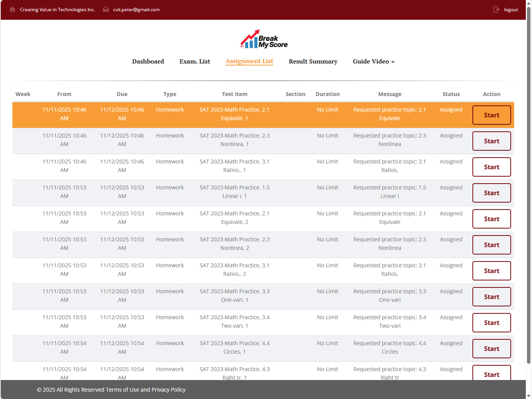Click the Status column header

451,94
